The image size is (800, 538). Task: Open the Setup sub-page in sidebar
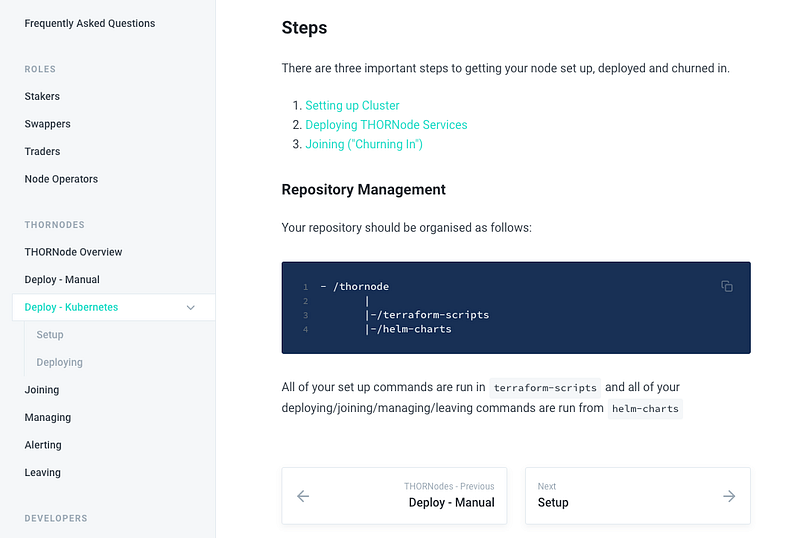point(50,335)
